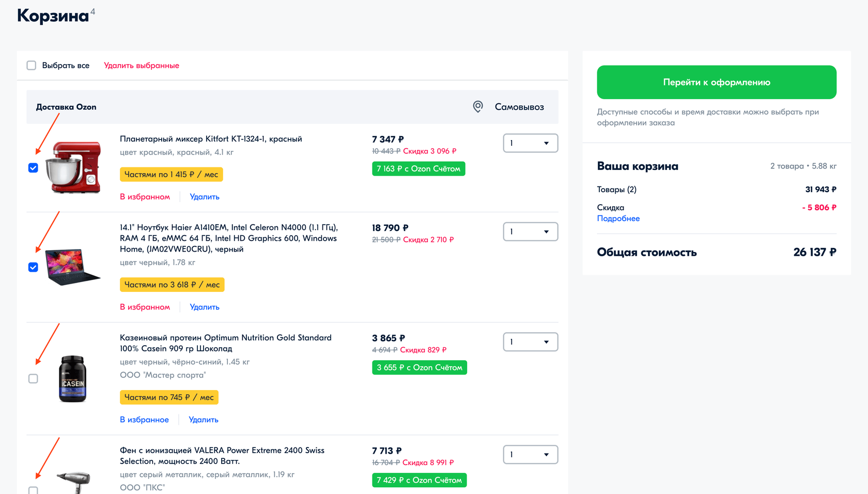Open the Casein protein jar thumbnail
Viewport: 868px width, 494px height.
point(73,379)
